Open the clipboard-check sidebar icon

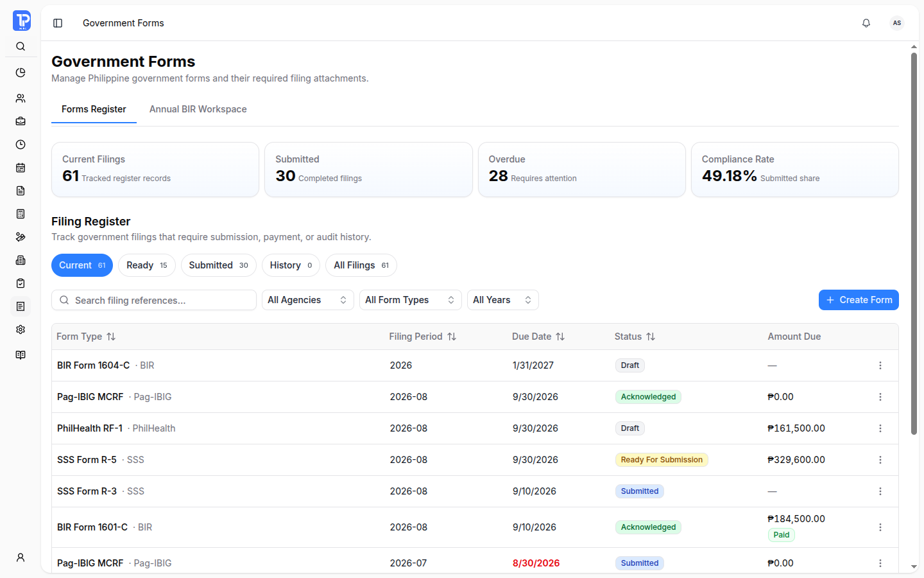click(x=21, y=283)
